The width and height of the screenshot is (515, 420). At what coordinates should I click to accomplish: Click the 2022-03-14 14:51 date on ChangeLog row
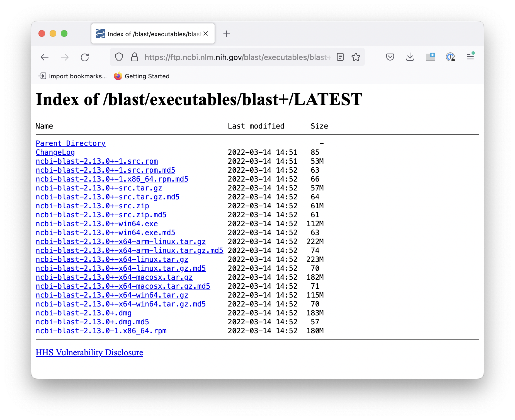click(263, 152)
